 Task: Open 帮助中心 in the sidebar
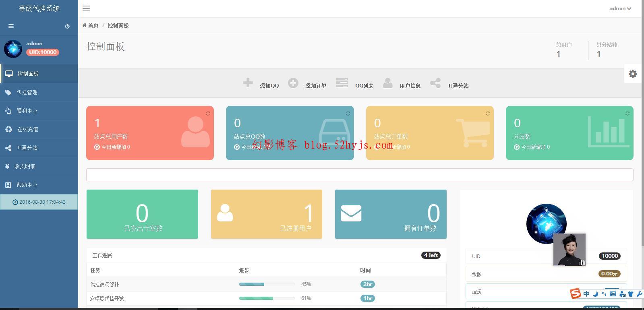pos(27,185)
